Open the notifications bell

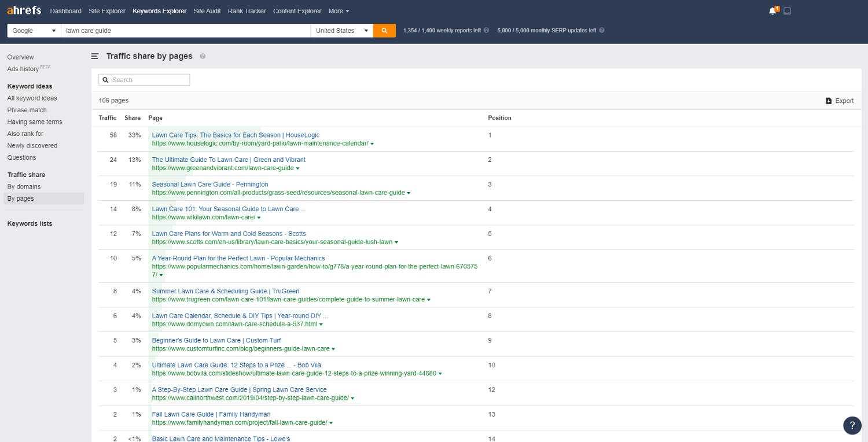click(x=773, y=11)
